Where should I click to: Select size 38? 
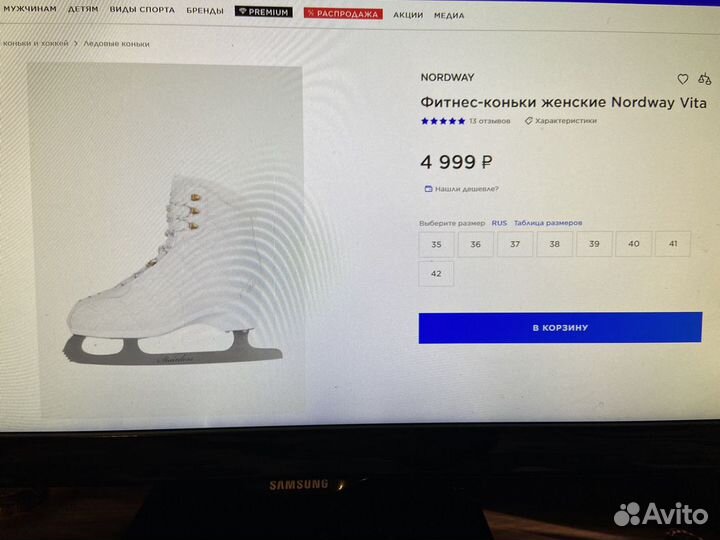[x=554, y=244]
